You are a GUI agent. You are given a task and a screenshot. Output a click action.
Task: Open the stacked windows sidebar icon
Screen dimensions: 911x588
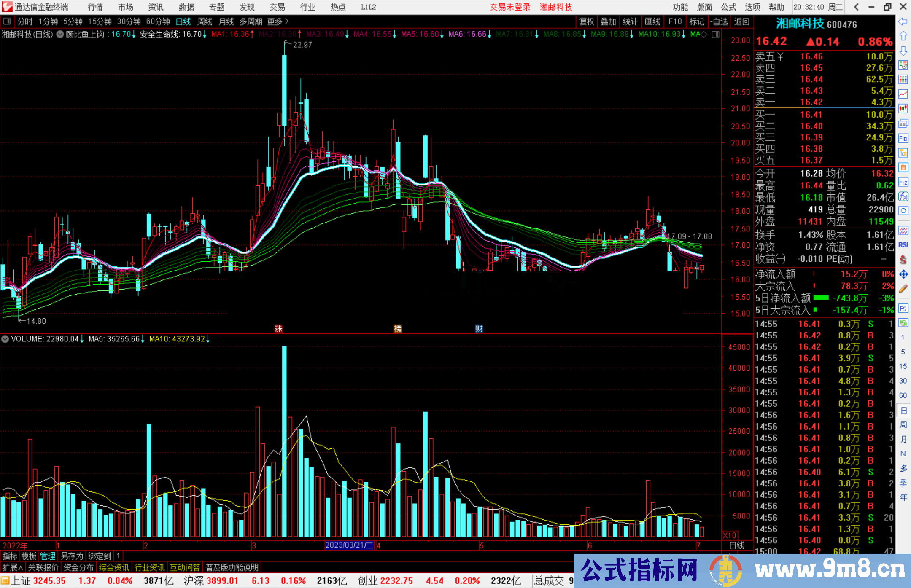click(903, 124)
